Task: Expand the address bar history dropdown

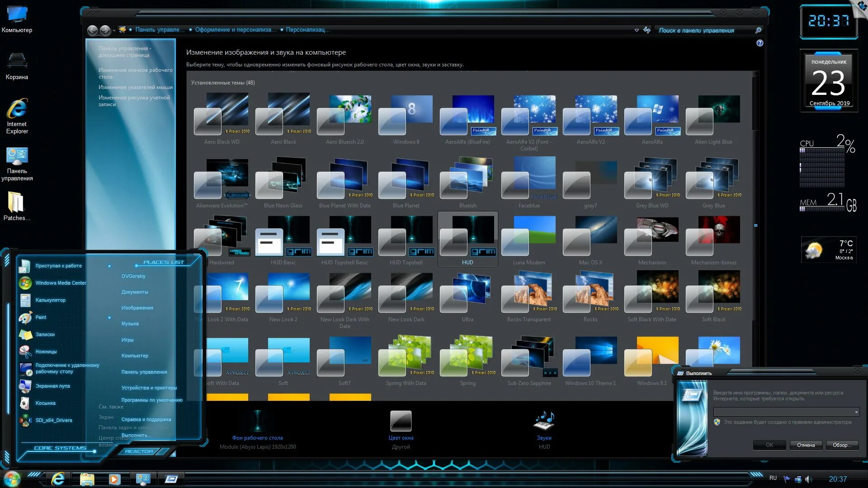Action: 637,30
